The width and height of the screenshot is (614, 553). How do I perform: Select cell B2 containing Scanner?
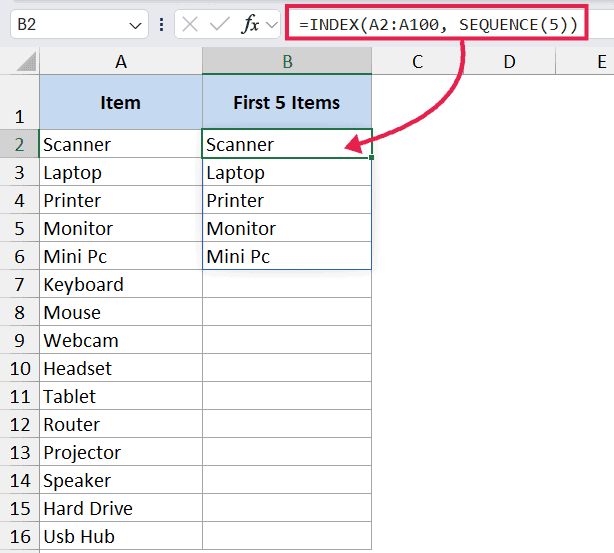pos(287,144)
